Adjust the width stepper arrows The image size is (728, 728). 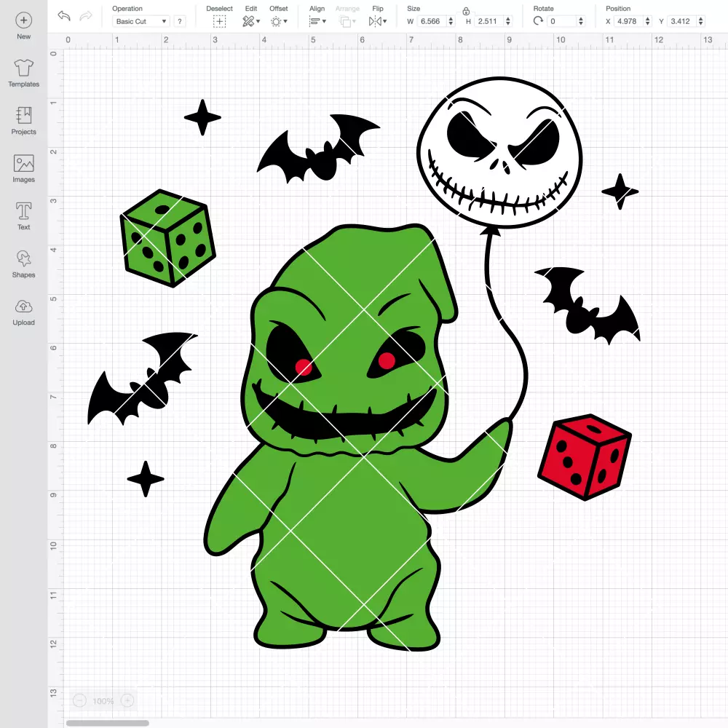point(451,21)
